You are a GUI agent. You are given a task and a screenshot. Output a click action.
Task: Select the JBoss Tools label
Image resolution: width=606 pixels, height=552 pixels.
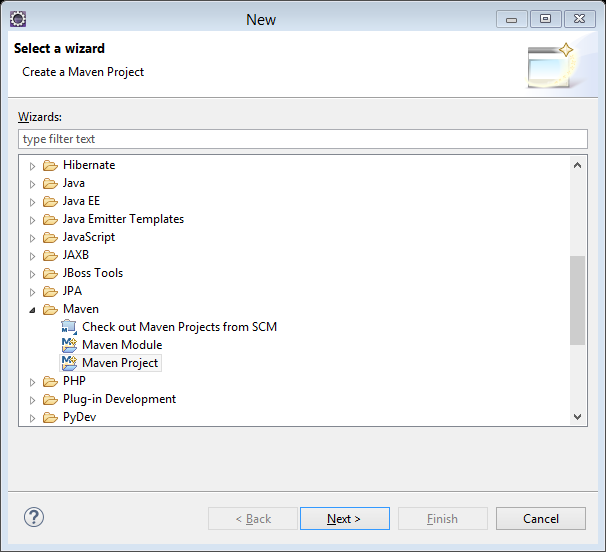point(93,273)
